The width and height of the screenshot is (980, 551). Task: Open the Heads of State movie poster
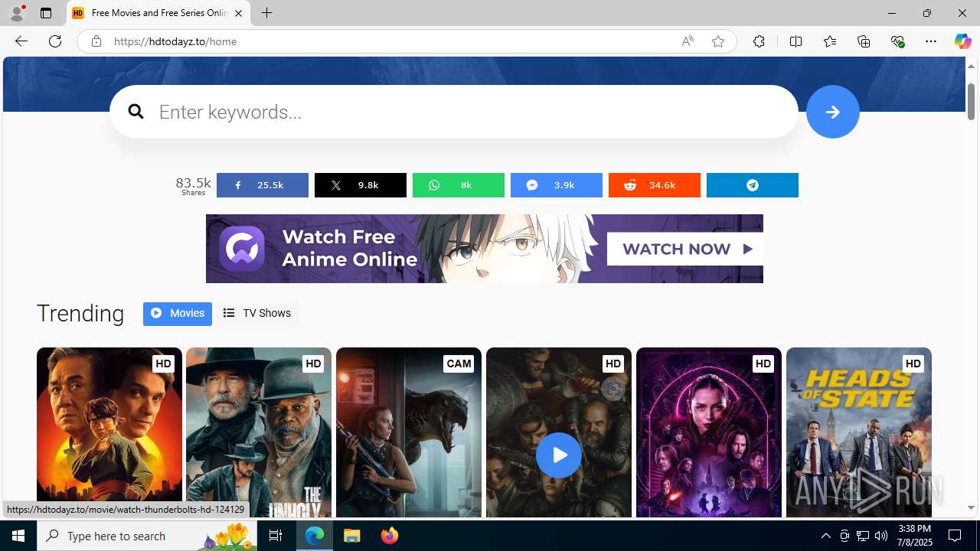(858, 432)
